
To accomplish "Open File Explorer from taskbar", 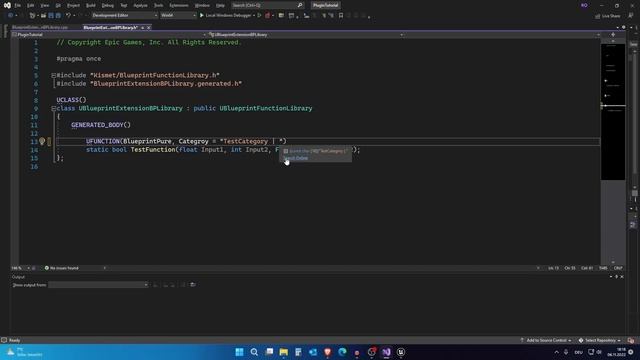I will 284,352.
